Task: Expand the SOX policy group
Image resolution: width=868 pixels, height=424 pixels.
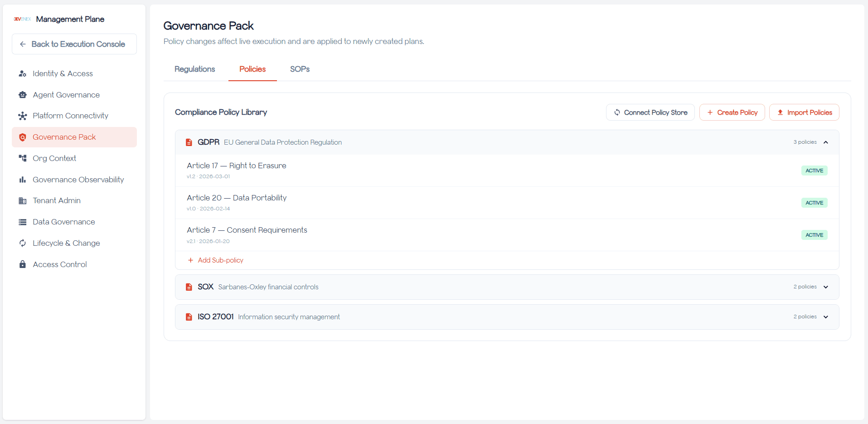Action: (825, 287)
